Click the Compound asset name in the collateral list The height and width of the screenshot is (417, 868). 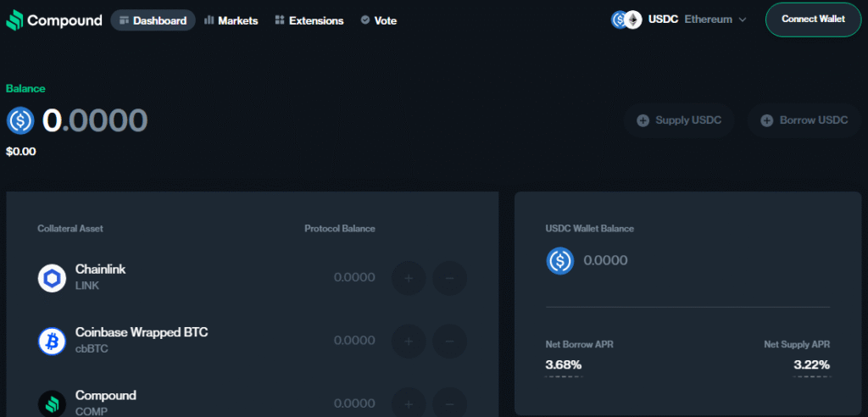click(106, 396)
